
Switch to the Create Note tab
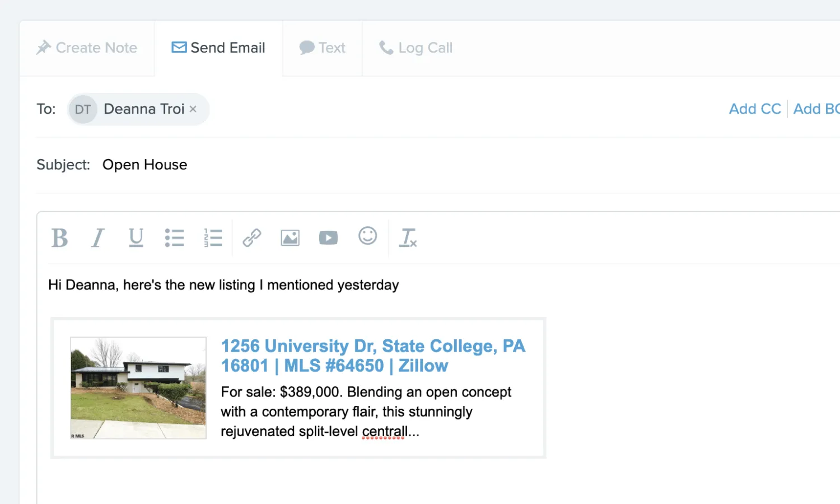click(87, 48)
